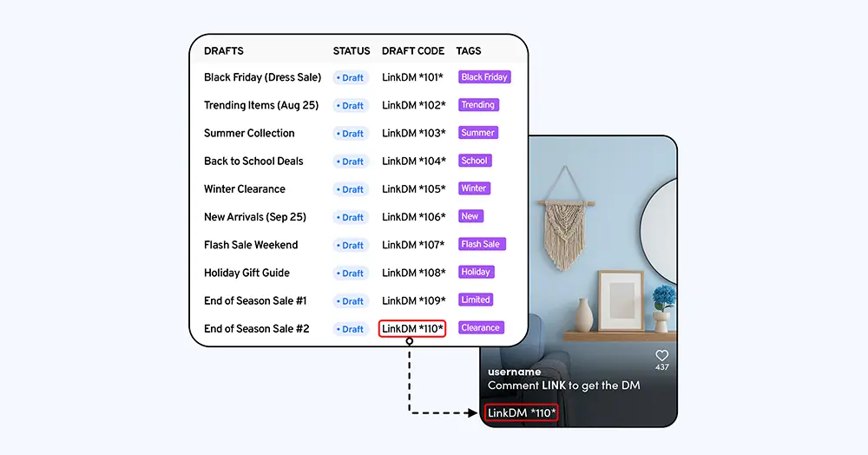This screenshot has height=455, width=868.
Task: Open the Back to School Deals draft
Action: tap(253, 162)
